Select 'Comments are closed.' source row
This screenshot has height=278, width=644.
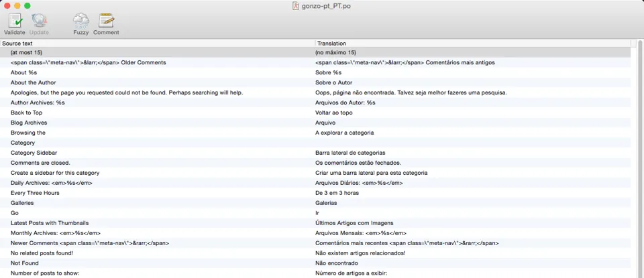pyautogui.click(x=40, y=163)
